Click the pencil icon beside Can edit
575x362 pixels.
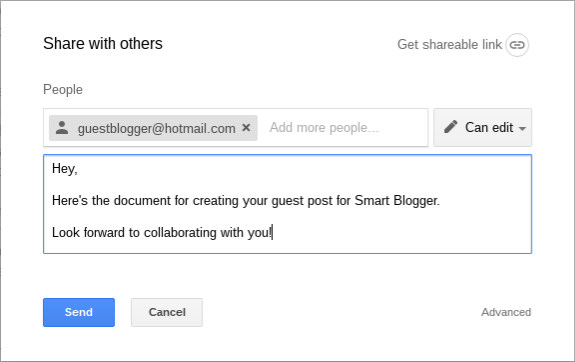point(451,127)
